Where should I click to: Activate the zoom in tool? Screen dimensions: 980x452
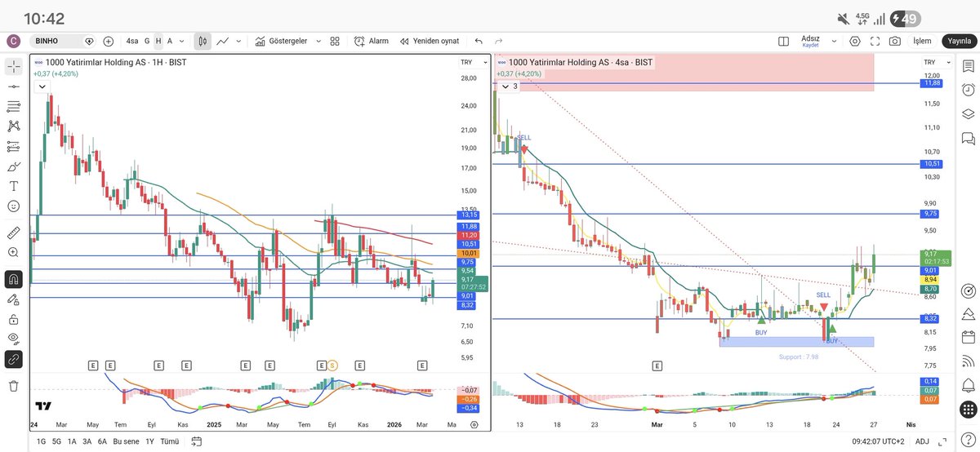click(x=13, y=253)
